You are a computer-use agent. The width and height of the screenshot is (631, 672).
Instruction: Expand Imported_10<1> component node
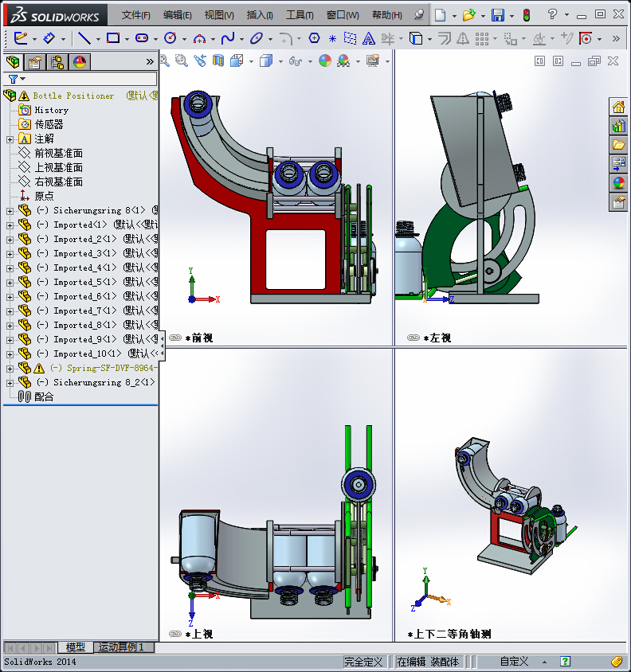(x=10, y=354)
